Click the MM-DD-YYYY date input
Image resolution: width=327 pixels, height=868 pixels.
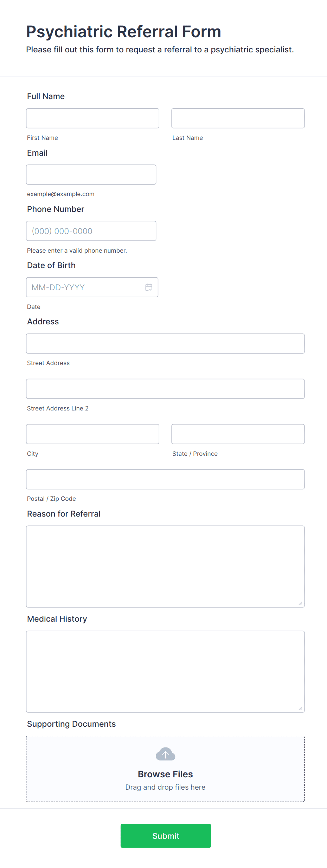point(84,287)
